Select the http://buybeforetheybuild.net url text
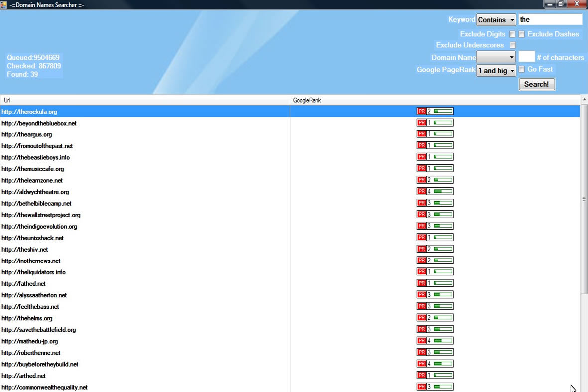 pos(40,364)
